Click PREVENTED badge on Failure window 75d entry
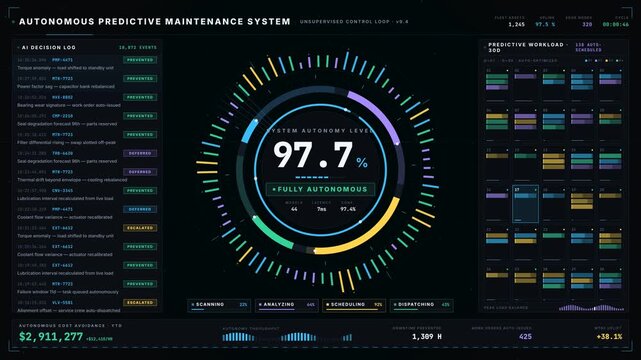The image size is (641, 360). 140,284
